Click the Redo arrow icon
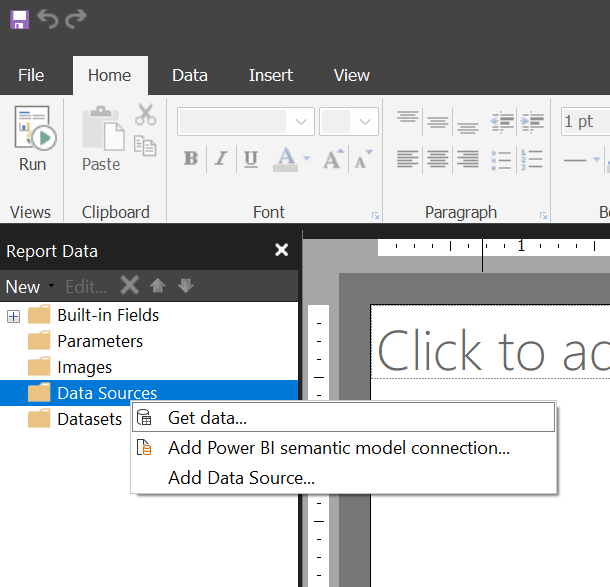 76,18
